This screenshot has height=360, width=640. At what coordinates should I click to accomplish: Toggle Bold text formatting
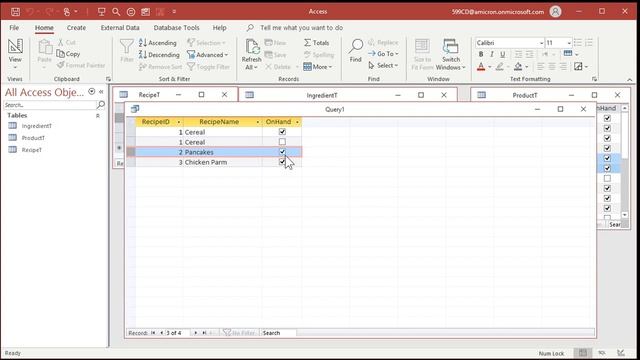[x=481, y=54]
